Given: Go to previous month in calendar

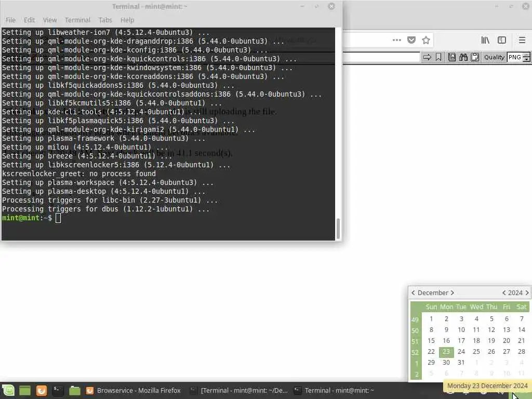Looking at the screenshot, I should 413,293.
